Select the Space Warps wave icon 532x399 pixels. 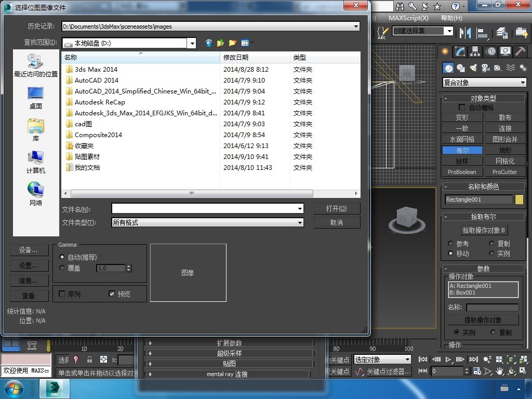click(510, 68)
